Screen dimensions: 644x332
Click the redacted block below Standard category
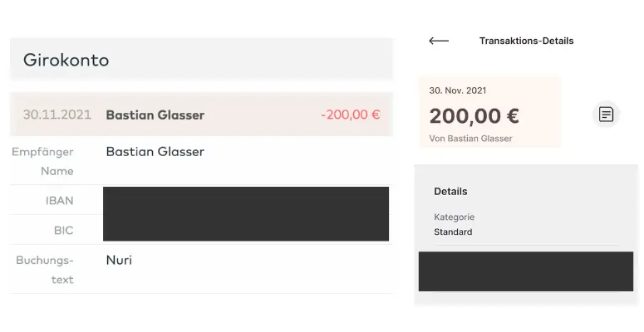525,271
